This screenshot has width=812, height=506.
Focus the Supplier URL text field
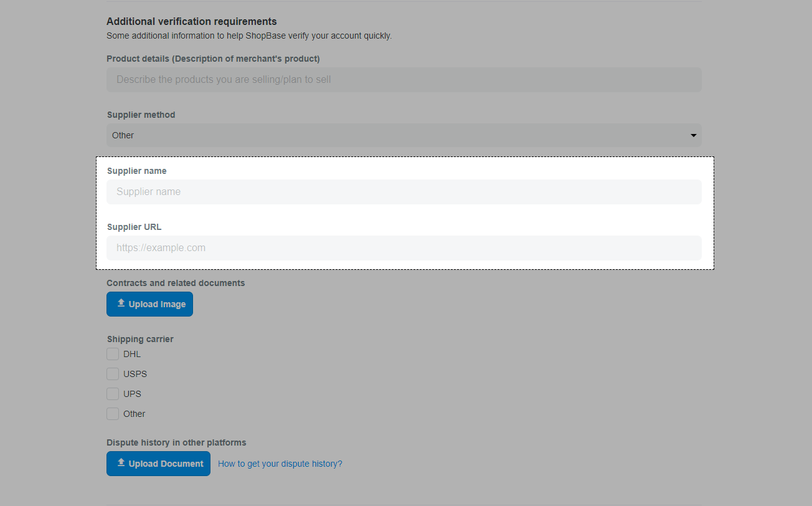coord(404,248)
